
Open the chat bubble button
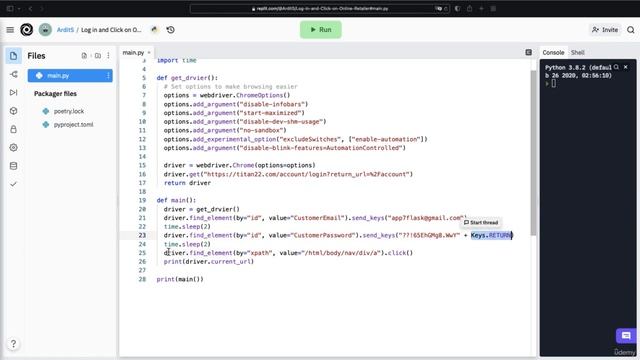tap(626, 336)
